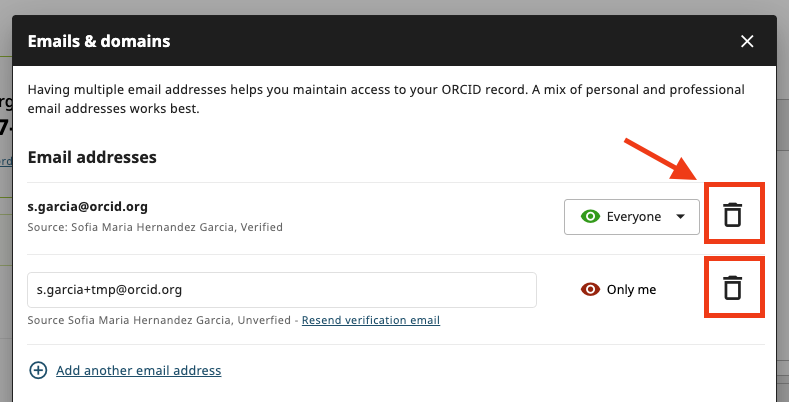Click the bold s.garcia@orcid.org address text
This screenshot has height=402, width=789.
tap(88, 207)
